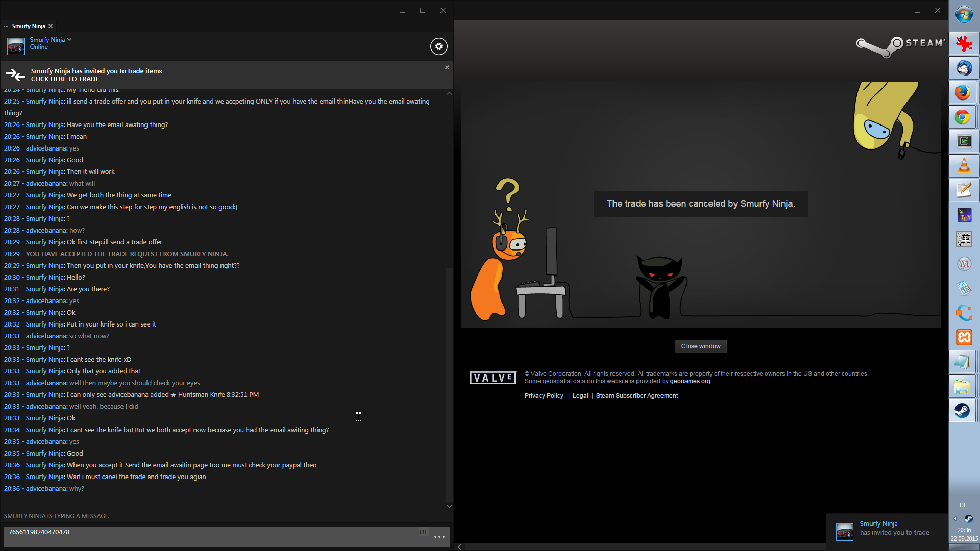Screen dimensions: 980x551
Task: Expand Smurfy Ninja name dropdown arrow
Action: click(69, 39)
